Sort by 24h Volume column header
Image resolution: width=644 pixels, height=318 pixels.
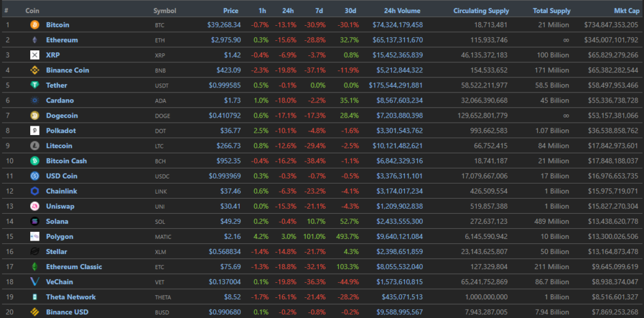tap(403, 11)
